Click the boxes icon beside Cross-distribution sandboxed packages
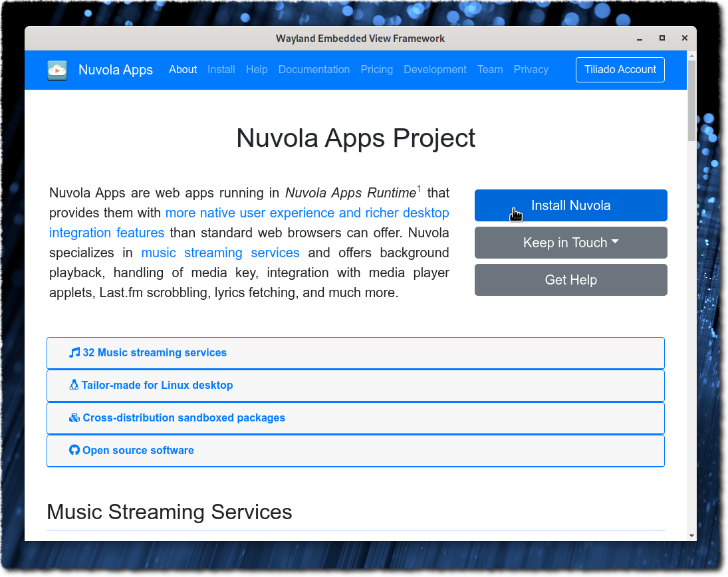The image size is (728, 577). coord(74,417)
